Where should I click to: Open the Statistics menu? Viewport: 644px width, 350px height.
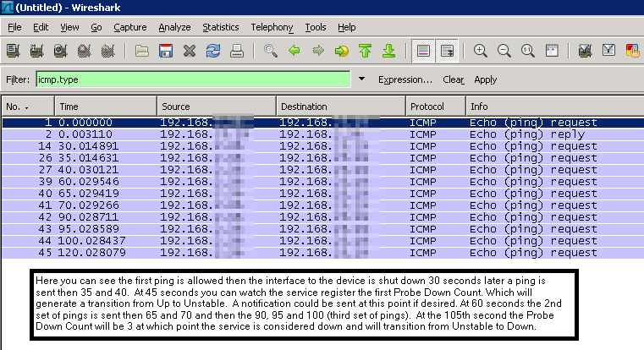[x=221, y=27]
